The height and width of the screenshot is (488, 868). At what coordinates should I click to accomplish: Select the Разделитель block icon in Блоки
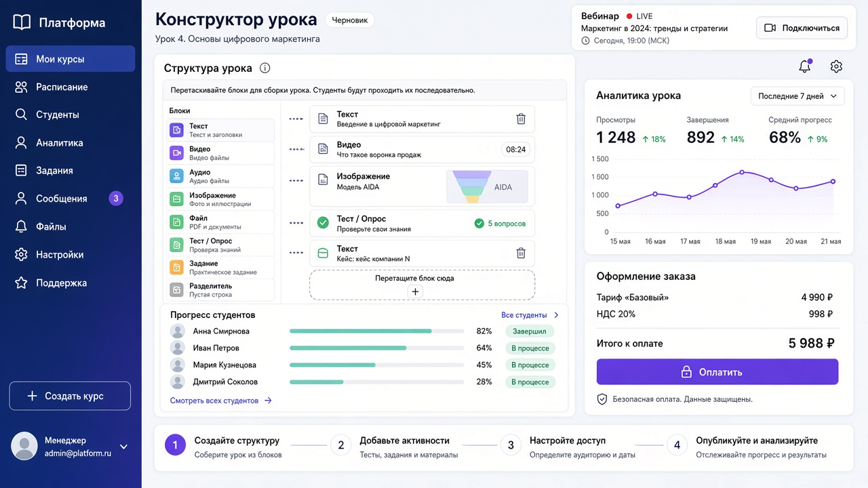[176, 289]
